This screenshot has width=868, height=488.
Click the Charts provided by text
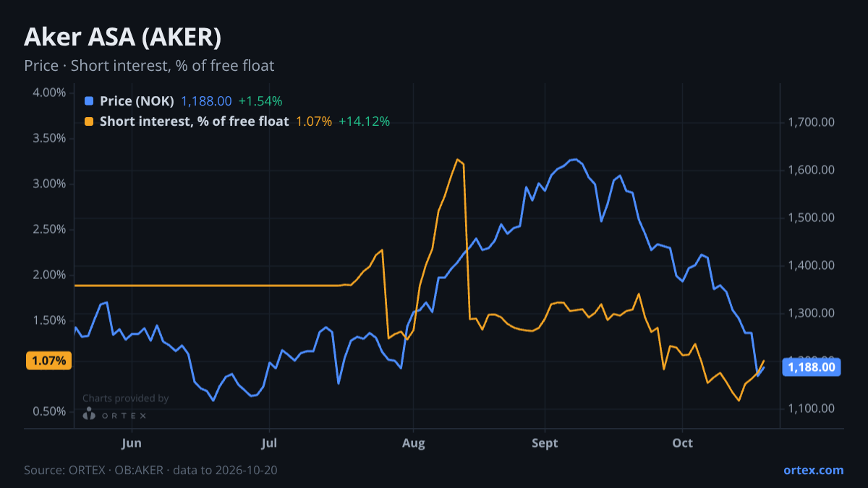coord(125,398)
